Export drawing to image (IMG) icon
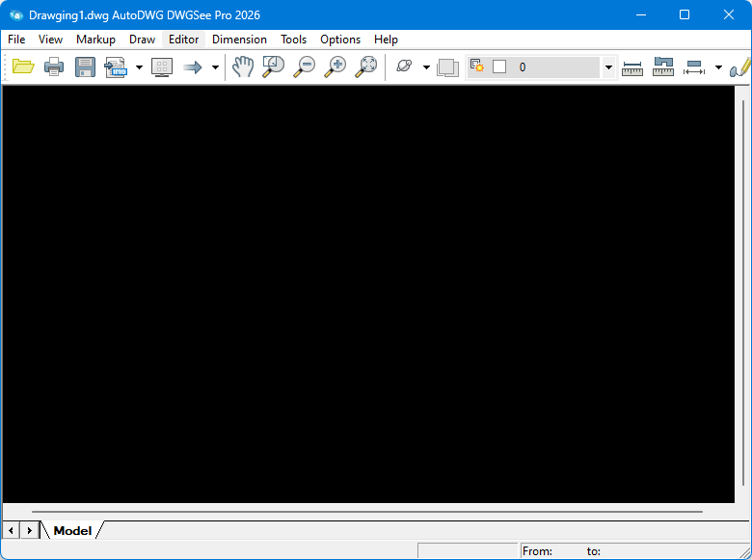752x560 pixels. pos(116,67)
